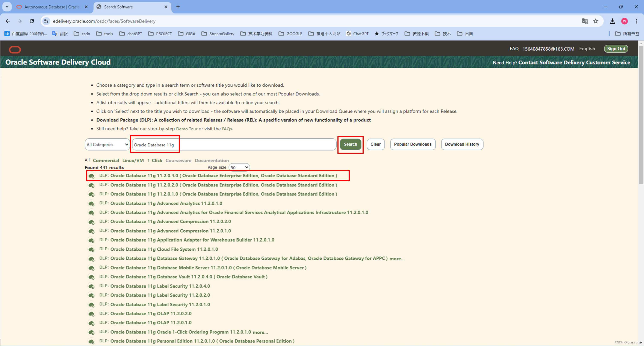Open Oracle Database 11g Label Security 11.2.0.2.0 link
The width and height of the screenshot is (644, 346).
point(160,295)
